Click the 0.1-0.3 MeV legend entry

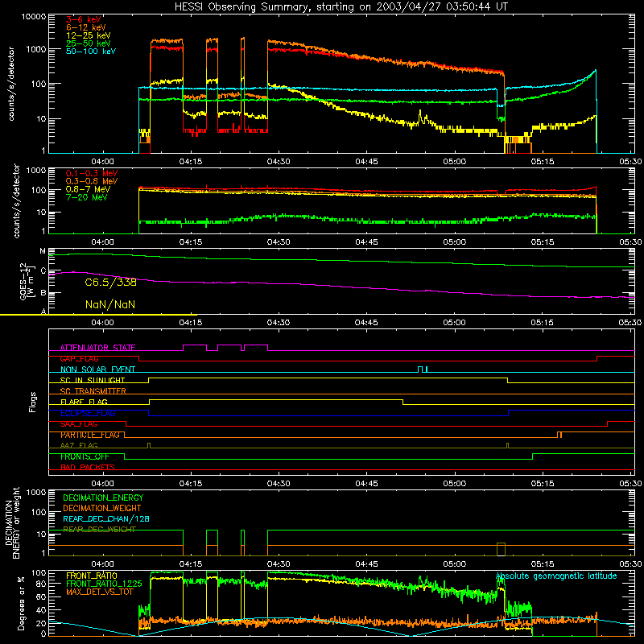click(92, 173)
